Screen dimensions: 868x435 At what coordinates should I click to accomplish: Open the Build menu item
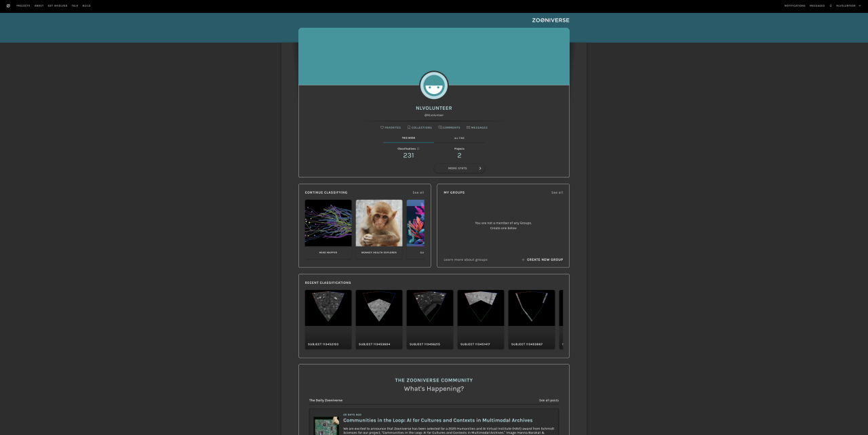pos(86,5)
